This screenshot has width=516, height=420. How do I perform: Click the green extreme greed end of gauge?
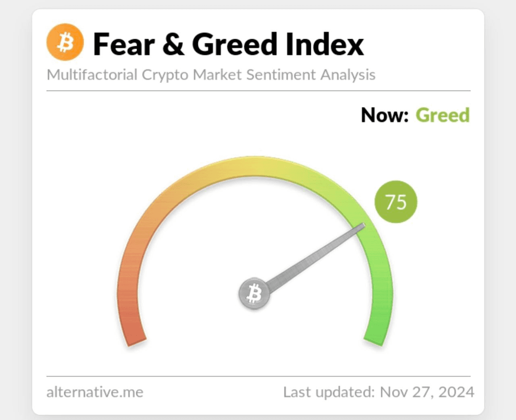(x=376, y=332)
